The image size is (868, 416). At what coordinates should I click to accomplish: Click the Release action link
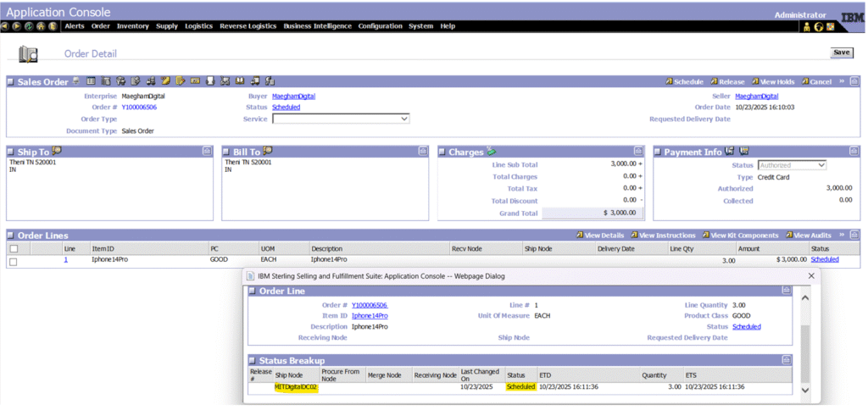731,82
